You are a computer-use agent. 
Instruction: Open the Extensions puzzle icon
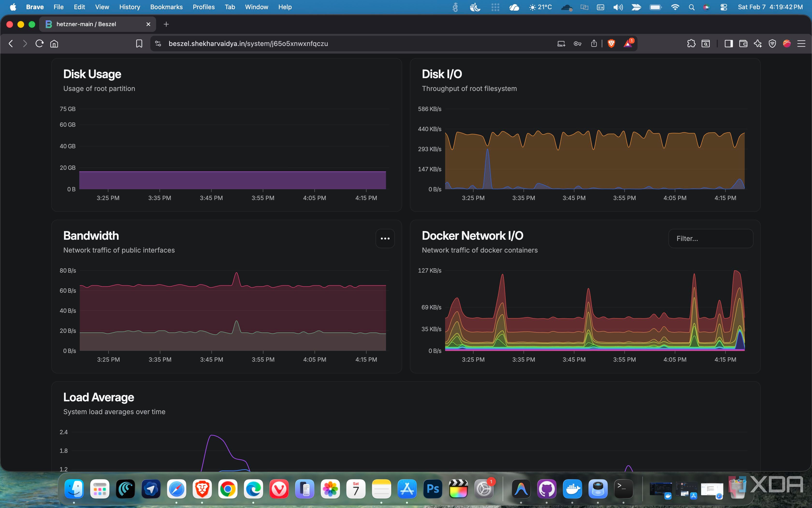(x=691, y=44)
